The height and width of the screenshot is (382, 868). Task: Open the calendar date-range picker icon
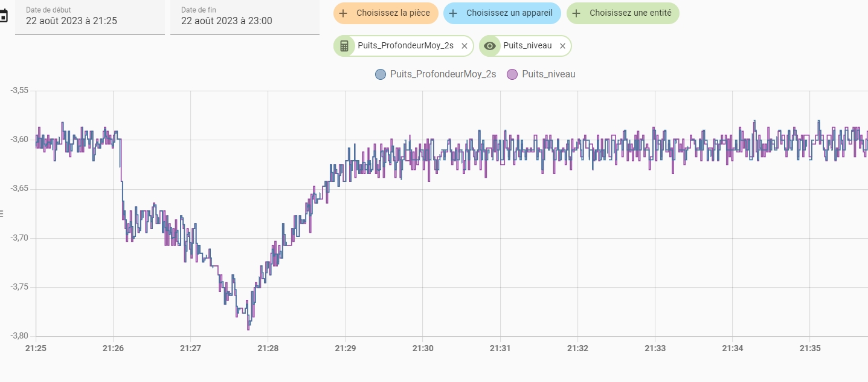(x=3, y=17)
